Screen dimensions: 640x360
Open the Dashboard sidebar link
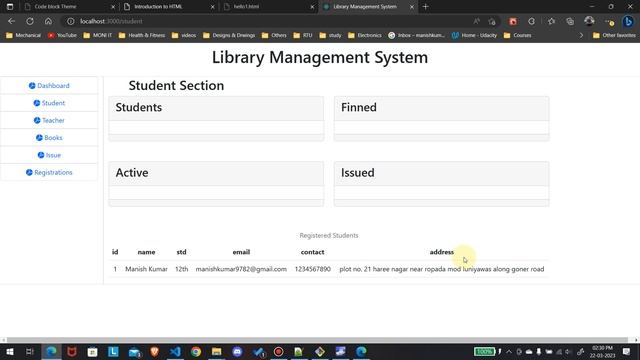pyautogui.click(x=49, y=86)
